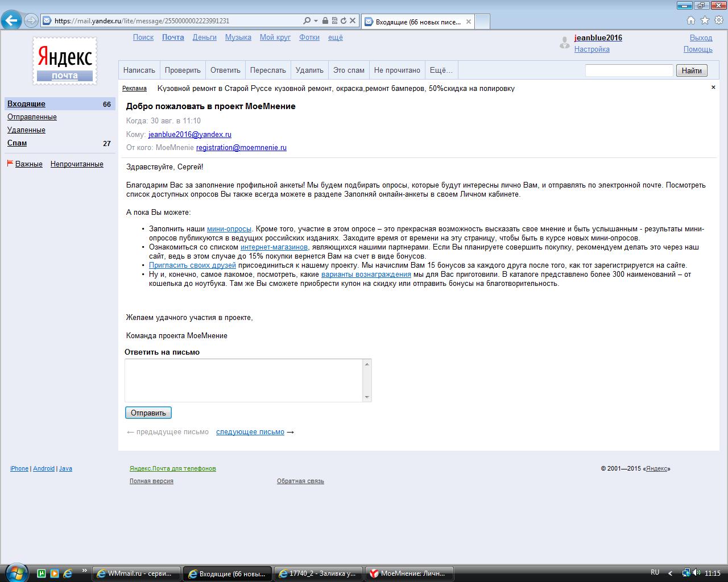Open the Пригласить своих друзей link
Viewport: 728px width, 582px height.
point(192,265)
